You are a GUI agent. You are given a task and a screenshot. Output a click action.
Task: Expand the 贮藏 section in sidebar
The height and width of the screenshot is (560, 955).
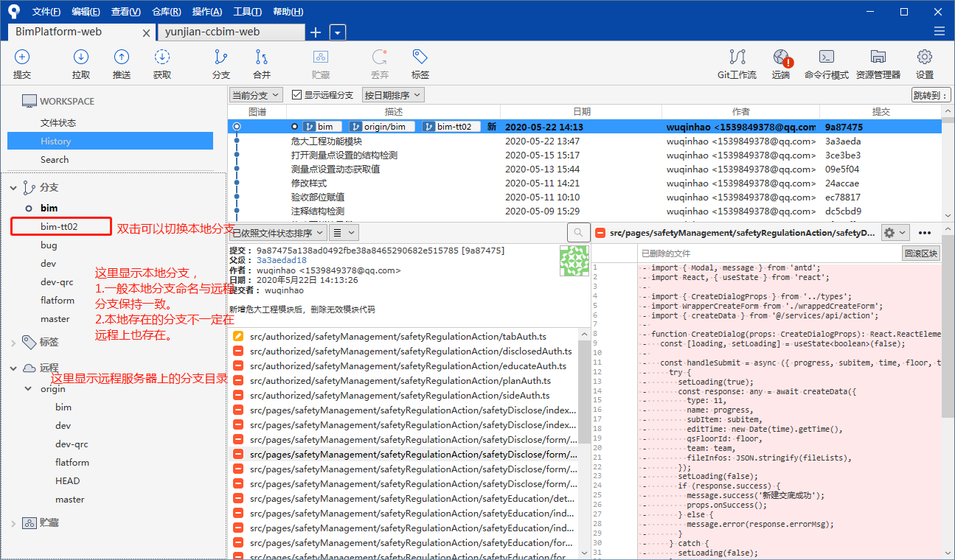point(13,523)
